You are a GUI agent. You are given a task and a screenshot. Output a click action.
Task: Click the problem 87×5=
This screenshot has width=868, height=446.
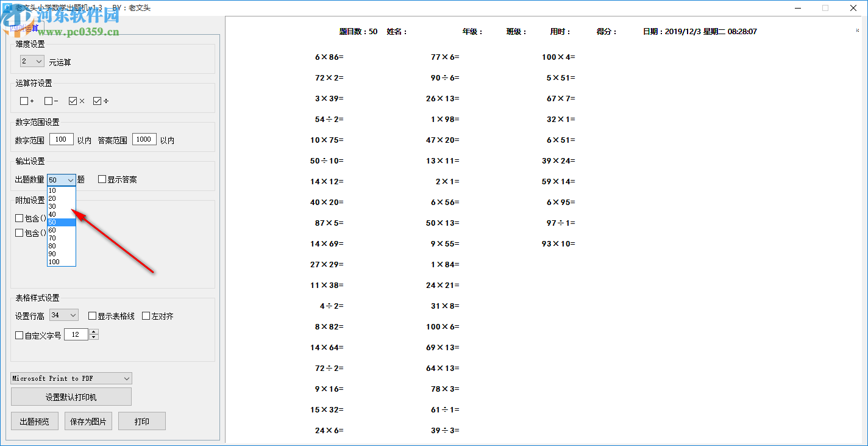point(329,223)
